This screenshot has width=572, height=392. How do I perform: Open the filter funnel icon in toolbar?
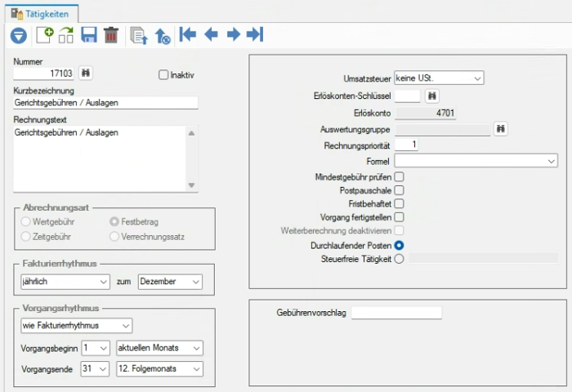click(19, 36)
